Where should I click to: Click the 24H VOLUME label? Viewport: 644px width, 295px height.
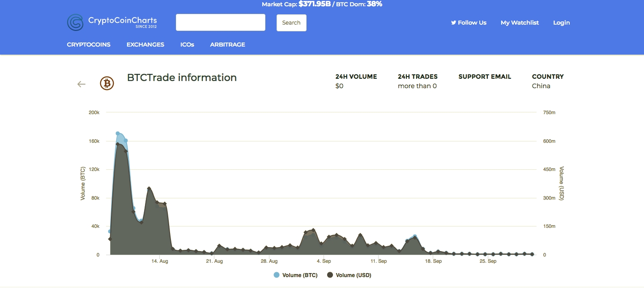[356, 77]
